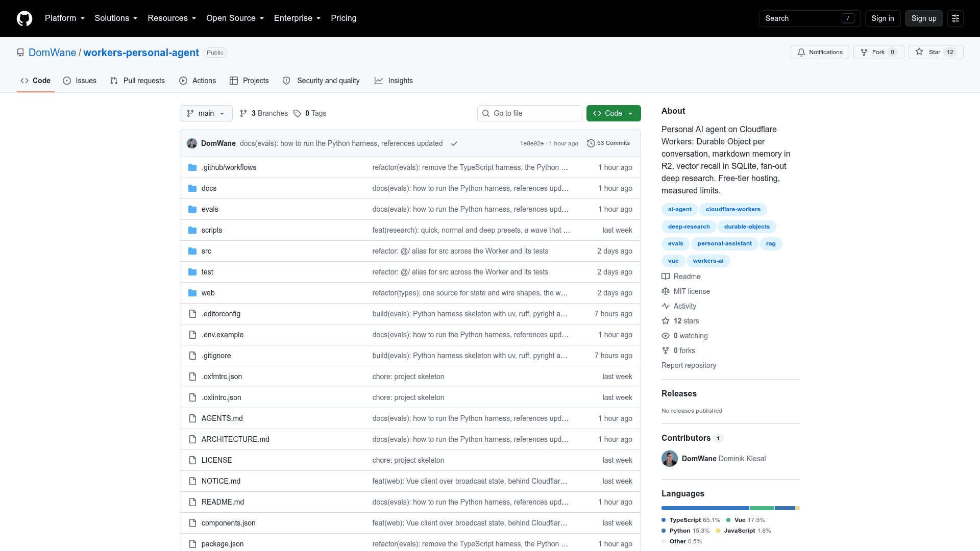Click the Notifications button
Viewport: 980px width, 551px height.
pyautogui.click(x=820, y=52)
